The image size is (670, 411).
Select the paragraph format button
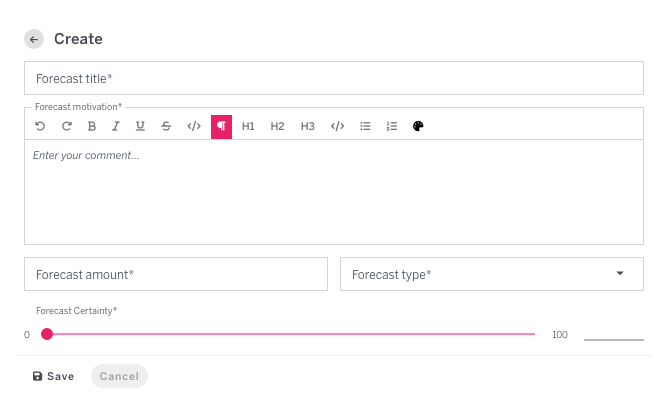click(x=221, y=126)
